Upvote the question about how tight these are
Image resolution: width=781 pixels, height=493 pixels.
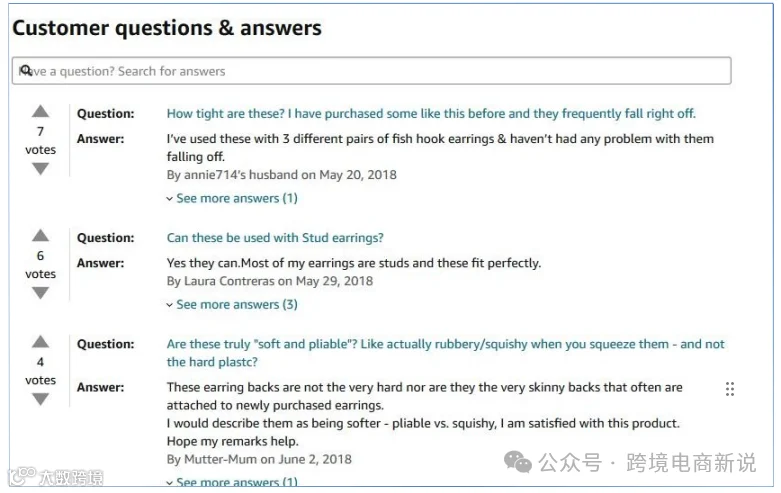pyautogui.click(x=40, y=112)
